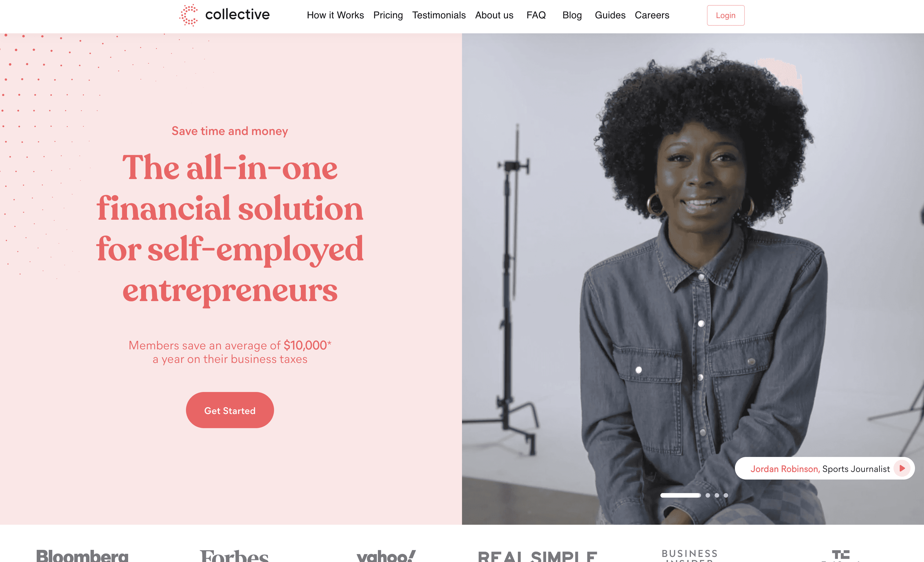This screenshot has width=924, height=562.
Task: Select the fourth carousel dot indicator
Action: tap(726, 495)
